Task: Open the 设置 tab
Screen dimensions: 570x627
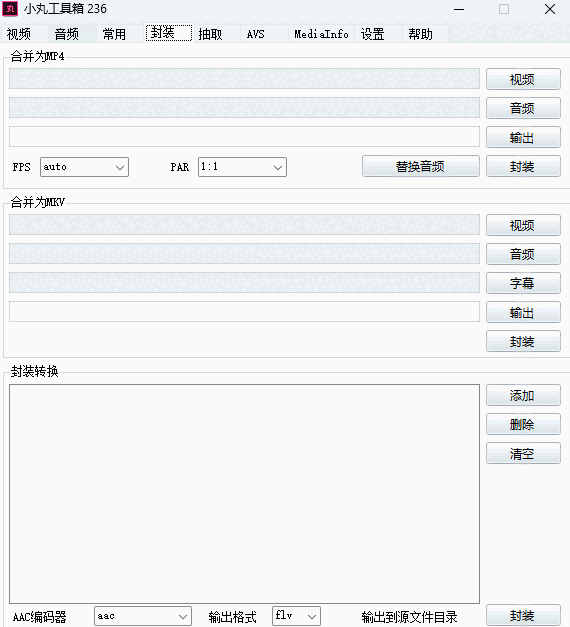Action: [x=378, y=34]
